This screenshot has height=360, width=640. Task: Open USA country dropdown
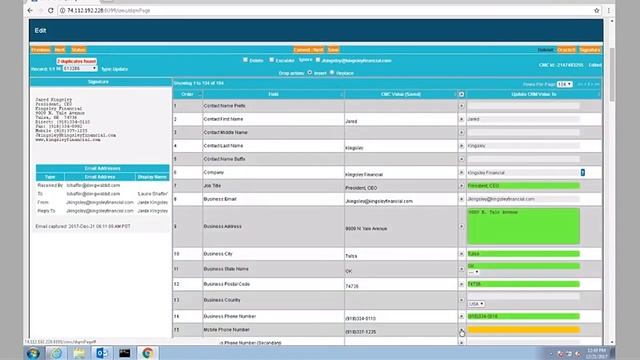476,304
